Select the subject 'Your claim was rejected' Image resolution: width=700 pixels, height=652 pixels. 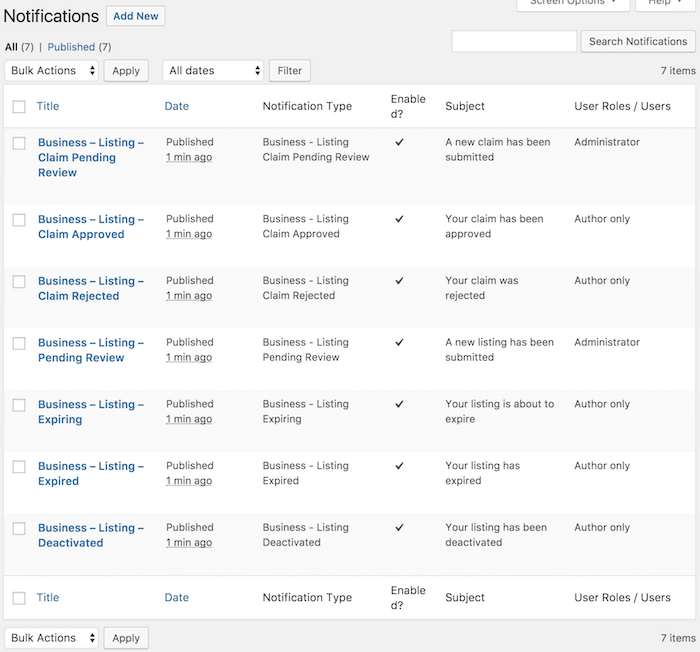(482, 288)
